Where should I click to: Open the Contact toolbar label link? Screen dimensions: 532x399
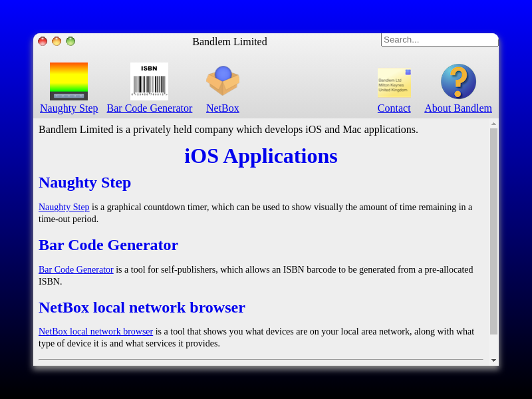coord(394,108)
